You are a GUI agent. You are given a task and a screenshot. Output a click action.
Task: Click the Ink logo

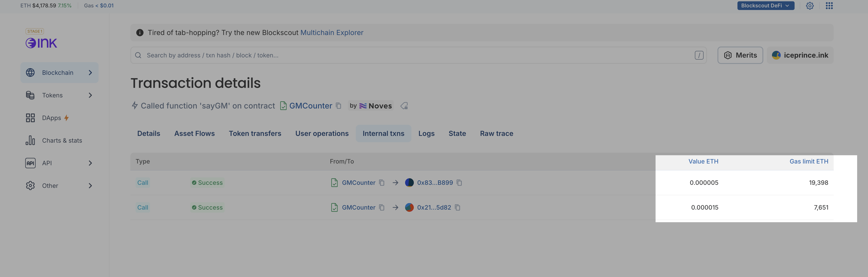click(x=41, y=43)
